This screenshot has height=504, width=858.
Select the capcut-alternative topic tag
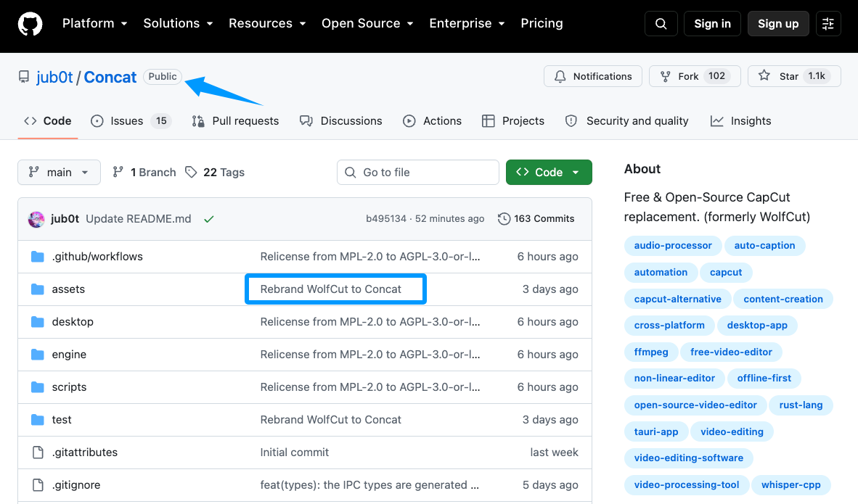coord(677,299)
